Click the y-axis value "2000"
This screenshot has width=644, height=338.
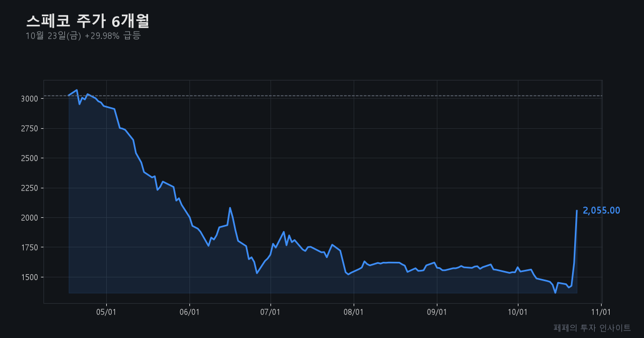(30, 218)
